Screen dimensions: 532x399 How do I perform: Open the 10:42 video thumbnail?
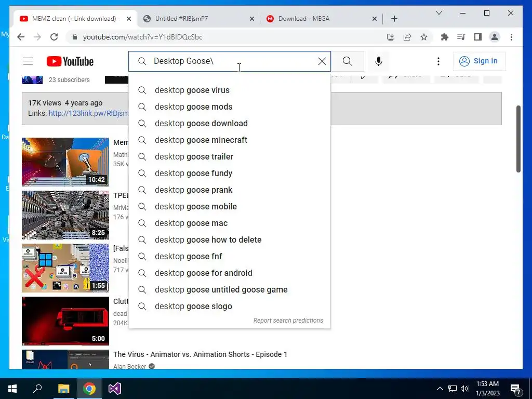pyautogui.click(x=65, y=162)
